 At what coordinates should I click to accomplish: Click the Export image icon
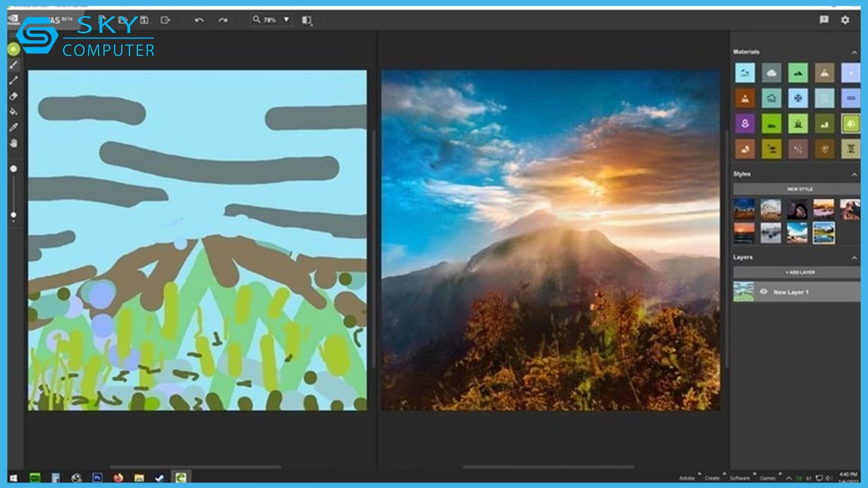(165, 20)
